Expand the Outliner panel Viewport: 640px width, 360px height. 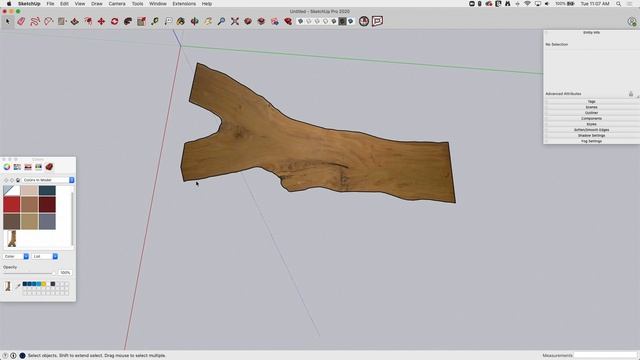[x=591, y=113]
